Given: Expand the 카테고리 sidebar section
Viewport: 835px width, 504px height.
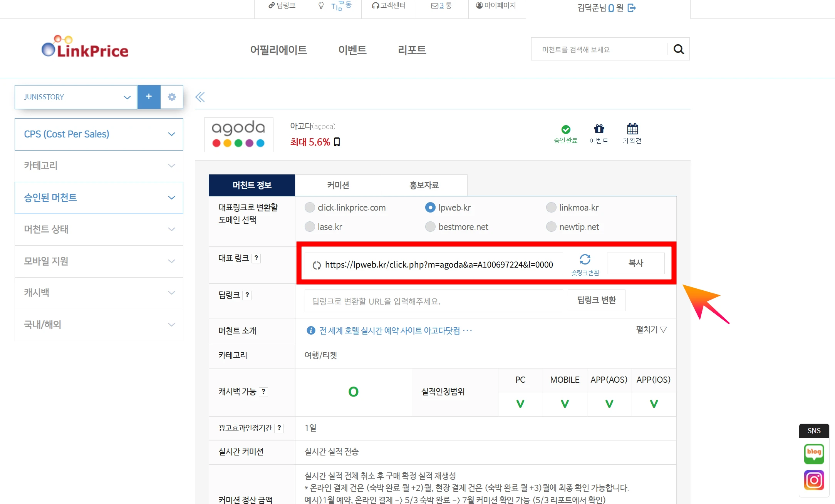Looking at the screenshot, I should coord(99,166).
